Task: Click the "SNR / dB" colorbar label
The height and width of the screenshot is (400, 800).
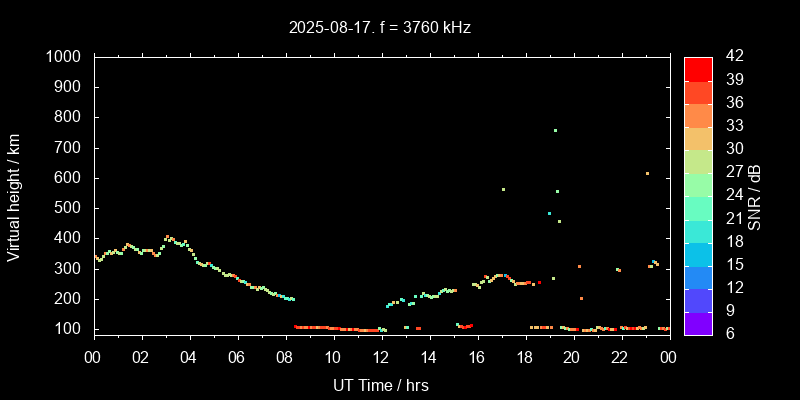Action: tap(755, 197)
